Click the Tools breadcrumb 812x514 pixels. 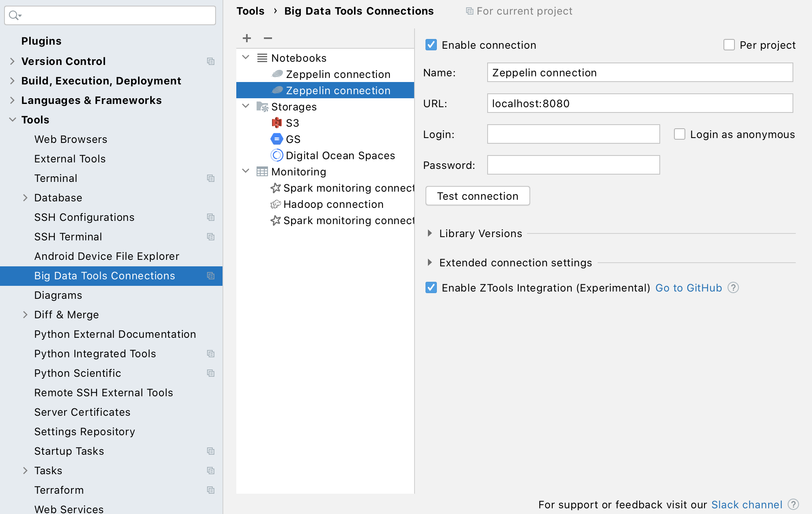pyautogui.click(x=251, y=11)
